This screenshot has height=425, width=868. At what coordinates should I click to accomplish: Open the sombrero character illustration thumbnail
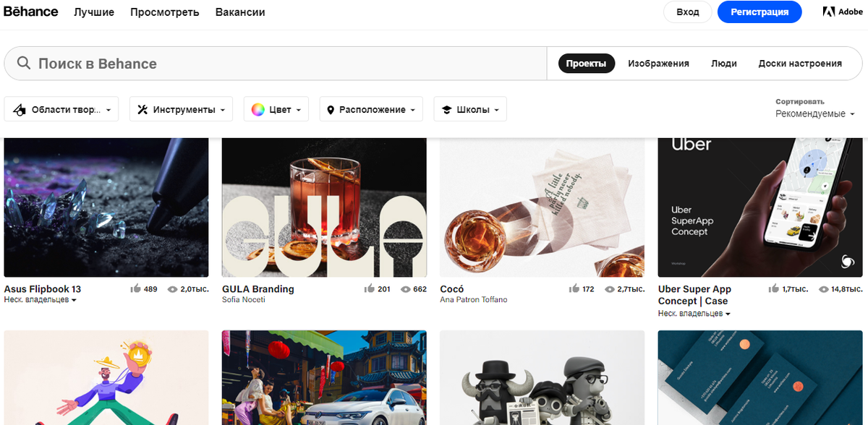coord(106,378)
